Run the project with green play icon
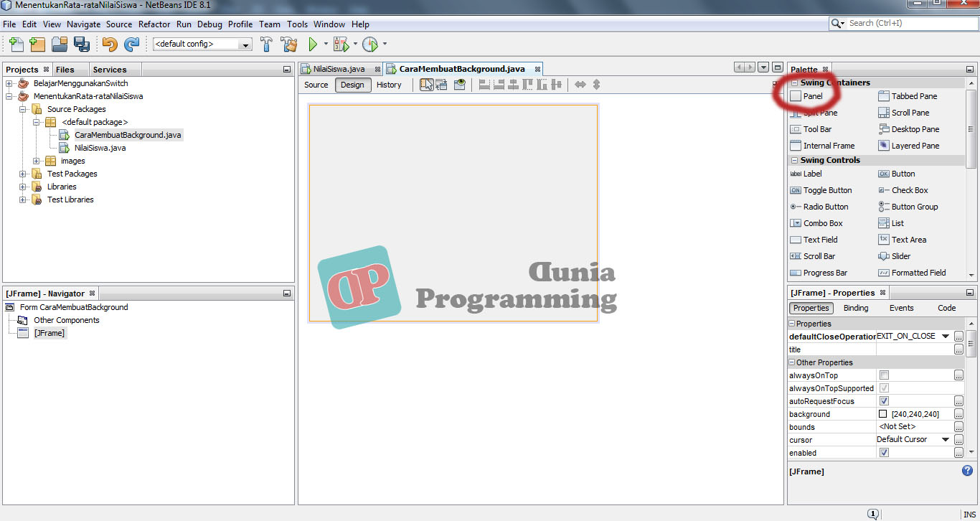Screen dimensions: 980x521 [x=313, y=44]
